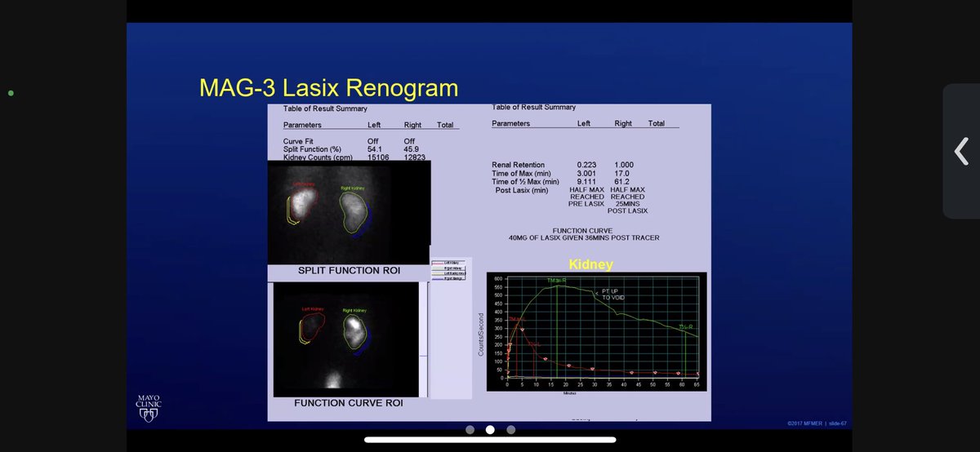Click the Kidney graph title
Viewport: 980px width, 452px height.
tap(591, 265)
